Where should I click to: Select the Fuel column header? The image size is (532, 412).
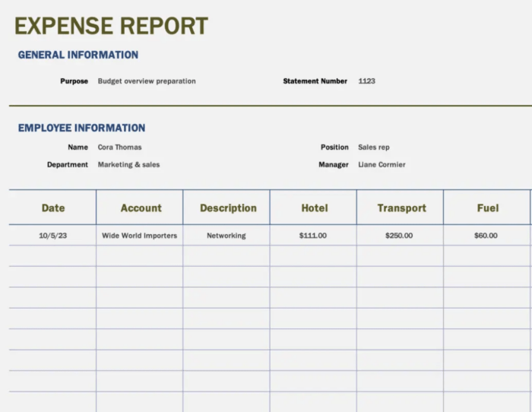pyautogui.click(x=488, y=208)
